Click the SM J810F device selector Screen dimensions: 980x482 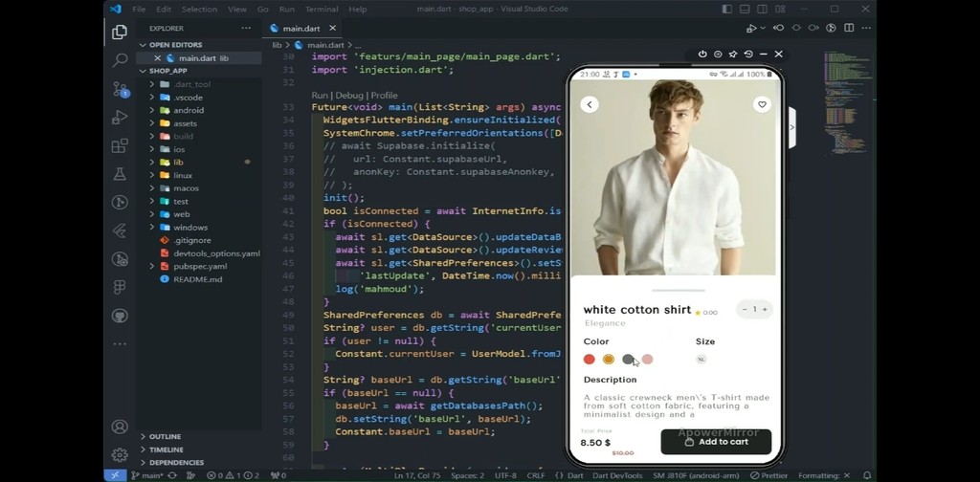pos(698,475)
